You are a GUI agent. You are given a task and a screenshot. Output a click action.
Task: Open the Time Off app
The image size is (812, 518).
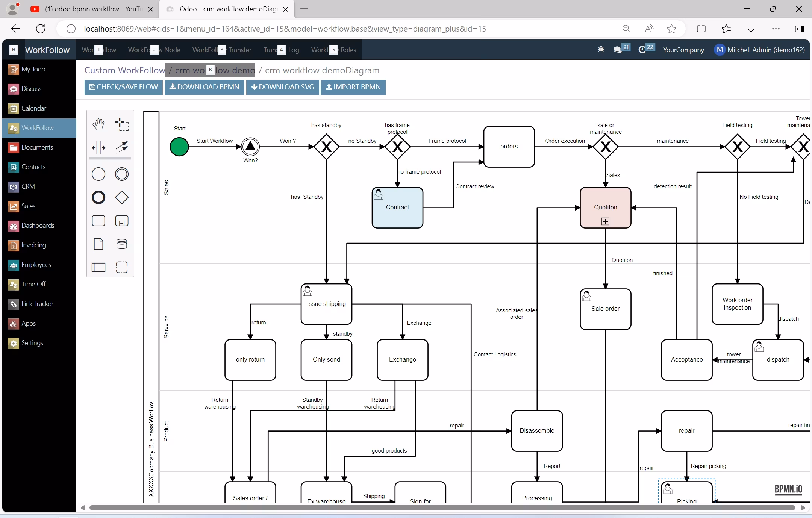pos(39,284)
